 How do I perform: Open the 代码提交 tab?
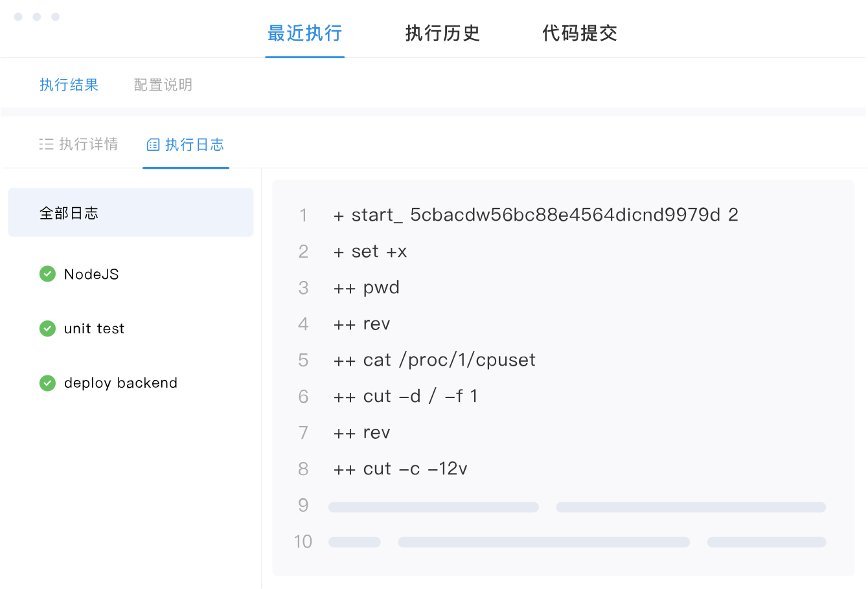coord(580,33)
